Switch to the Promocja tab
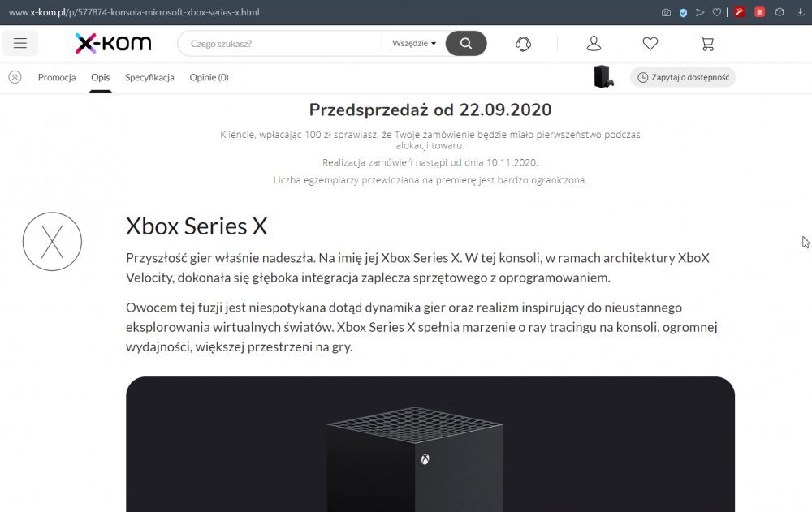Screen dimensions: 812x512 (x=57, y=77)
